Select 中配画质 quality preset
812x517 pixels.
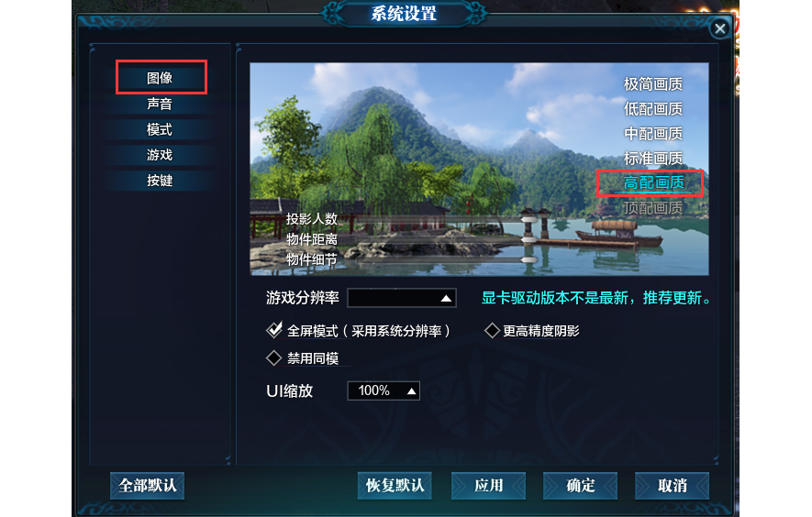pyautogui.click(x=653, y=134)
